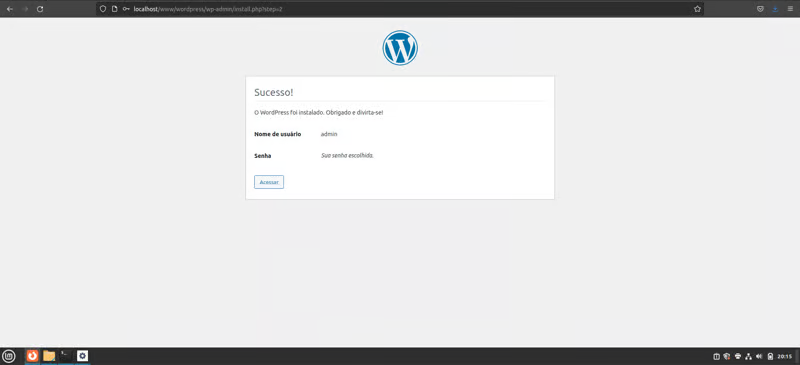Open the network connections tray icon
This screenshot has height=365, width=800.
pos(748,356)
